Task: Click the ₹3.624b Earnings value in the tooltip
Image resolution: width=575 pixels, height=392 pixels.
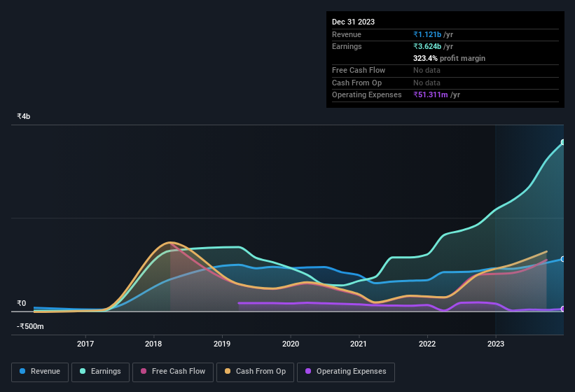Action: click(427, 46)
